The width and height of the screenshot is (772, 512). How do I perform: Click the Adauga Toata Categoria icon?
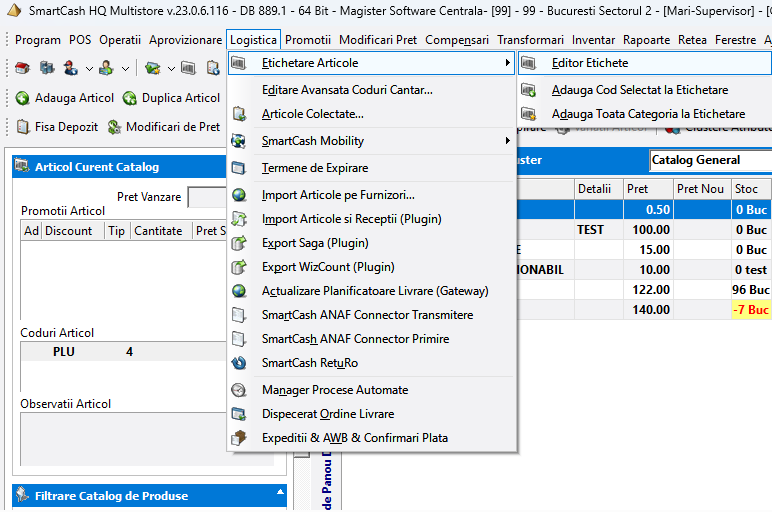click(x=528, y=114)
